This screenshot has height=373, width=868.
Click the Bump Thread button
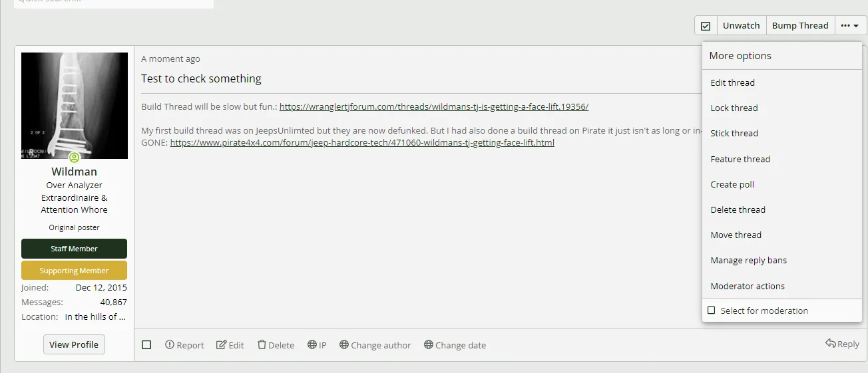pos(800,26)
